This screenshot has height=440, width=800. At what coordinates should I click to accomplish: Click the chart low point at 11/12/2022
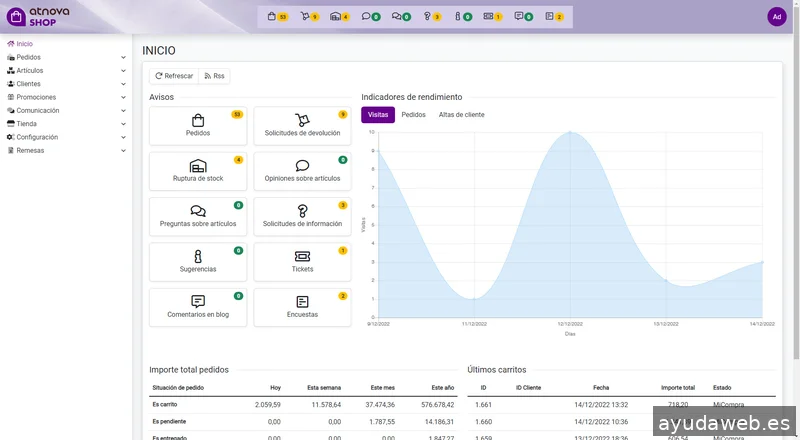coord(474,299)
